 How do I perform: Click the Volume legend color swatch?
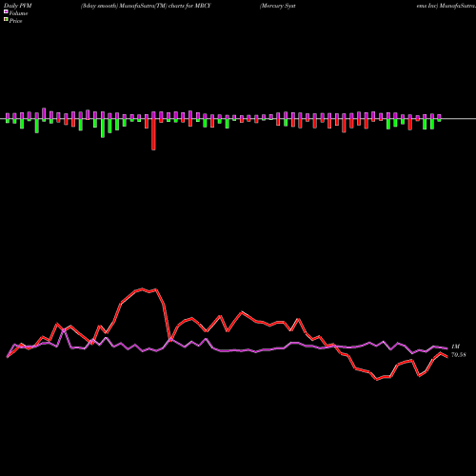click(x=6, y=11)
